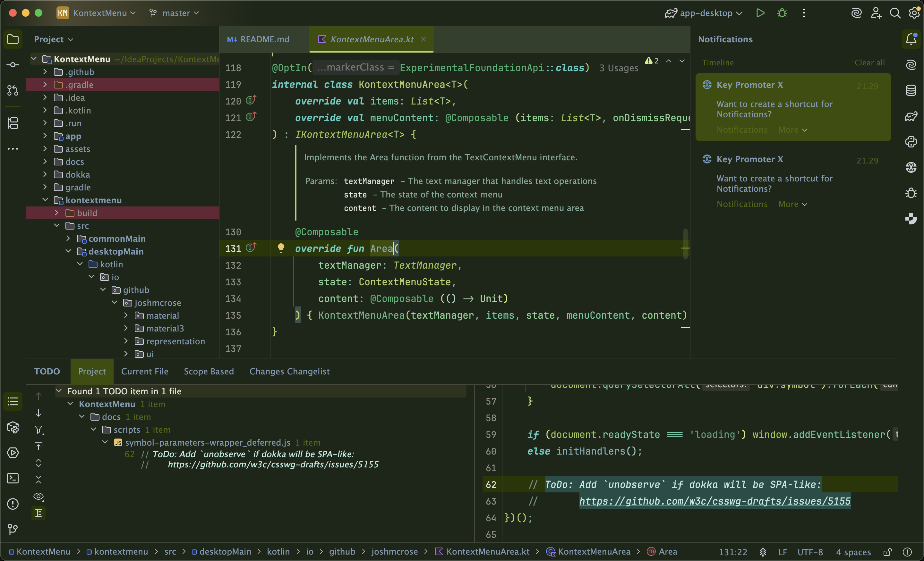Click the 131:22 caret position indicator
Screen dimensions: 924x561
(x=733, y=552)
